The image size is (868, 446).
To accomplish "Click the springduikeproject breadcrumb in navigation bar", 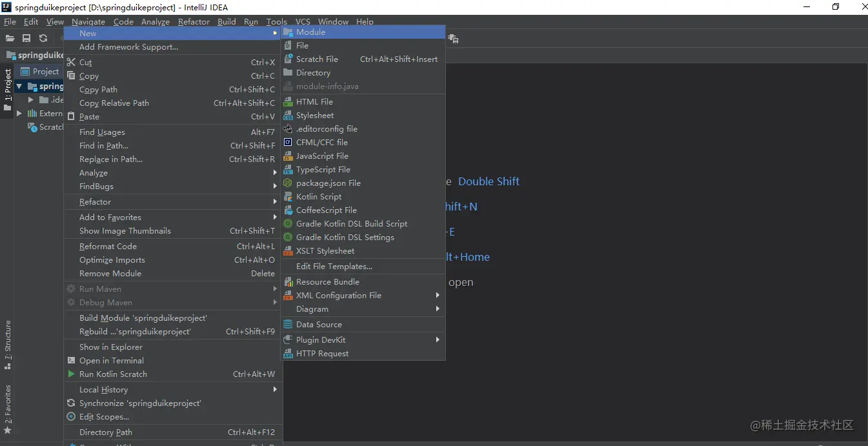I will (x=35, y=56).
